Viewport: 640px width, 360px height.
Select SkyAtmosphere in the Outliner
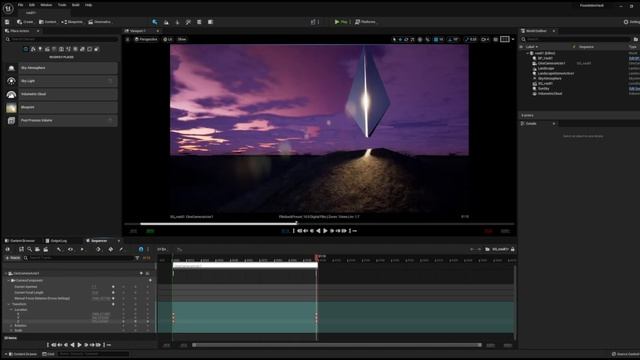tap(549, 78)
